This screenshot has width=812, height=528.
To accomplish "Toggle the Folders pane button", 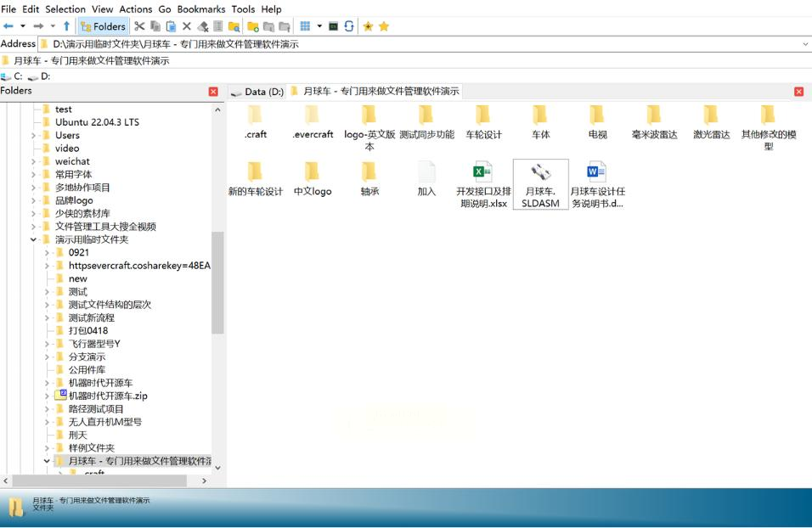I will [x=102, y=26].
